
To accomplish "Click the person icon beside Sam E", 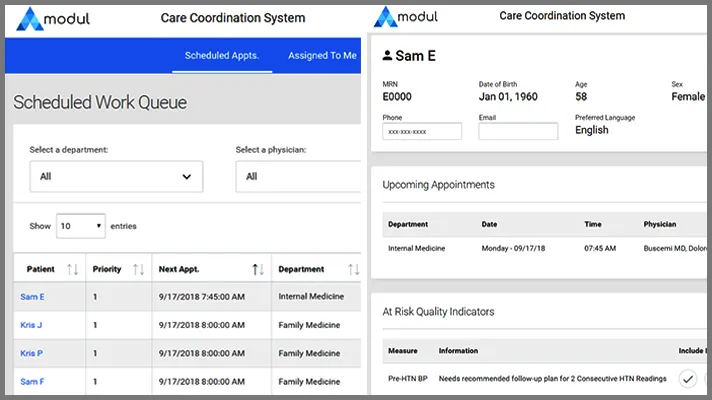I will pos(388,57).
